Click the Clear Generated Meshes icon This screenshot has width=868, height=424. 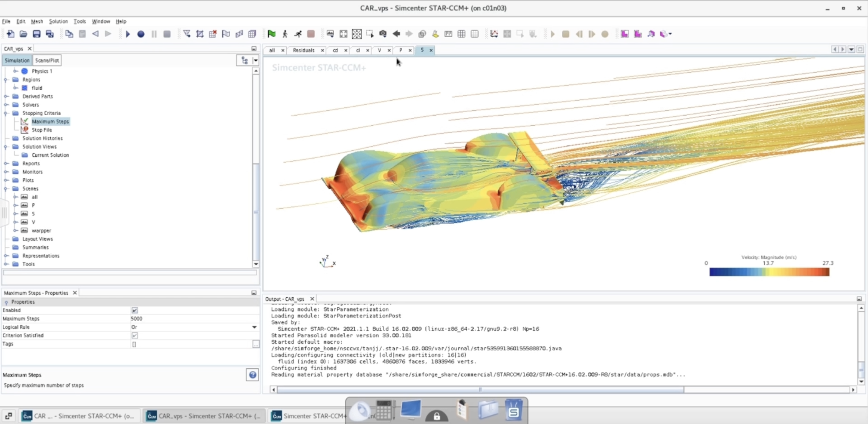(212, 34)
